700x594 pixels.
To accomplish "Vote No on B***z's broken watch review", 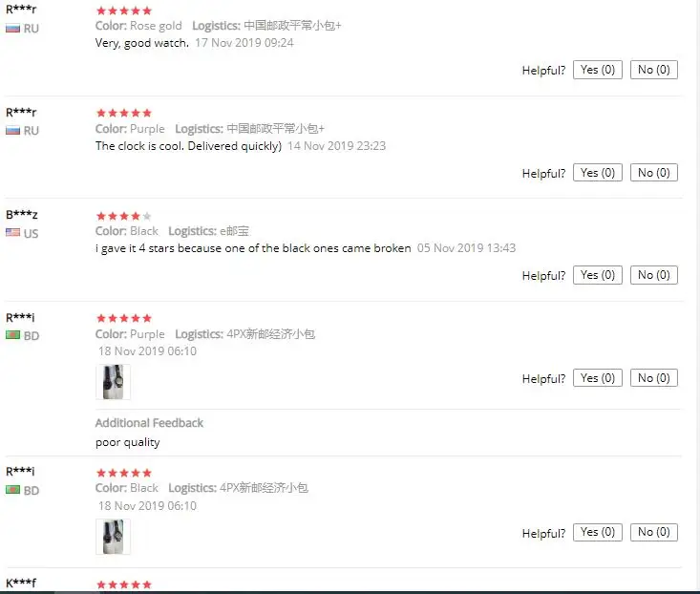I will coord(653,275).
